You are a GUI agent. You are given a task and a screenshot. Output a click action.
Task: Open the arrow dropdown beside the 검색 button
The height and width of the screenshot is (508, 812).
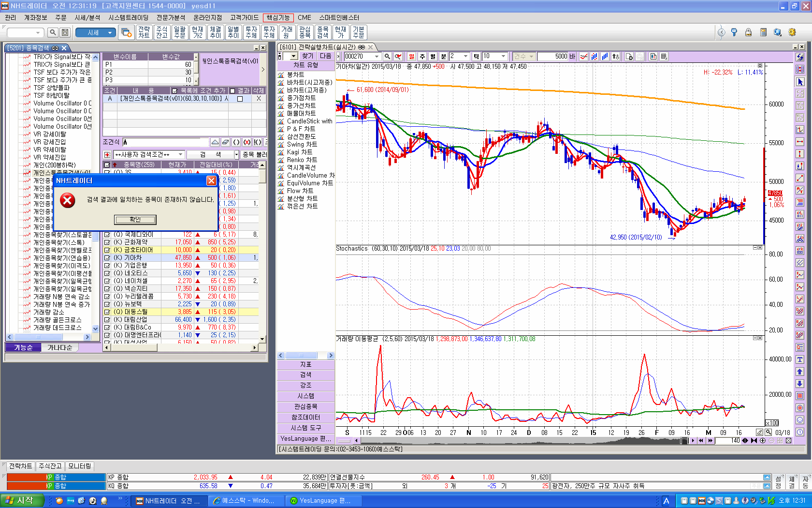(237, 154)
